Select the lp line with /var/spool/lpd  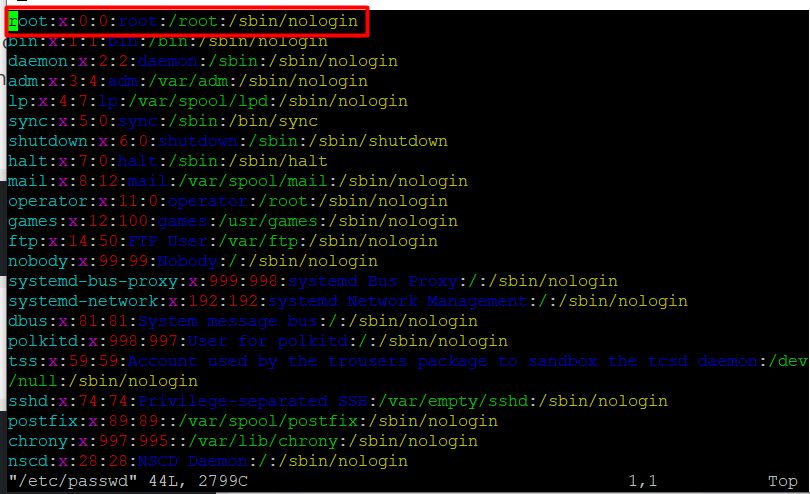(x=208, y=101)
